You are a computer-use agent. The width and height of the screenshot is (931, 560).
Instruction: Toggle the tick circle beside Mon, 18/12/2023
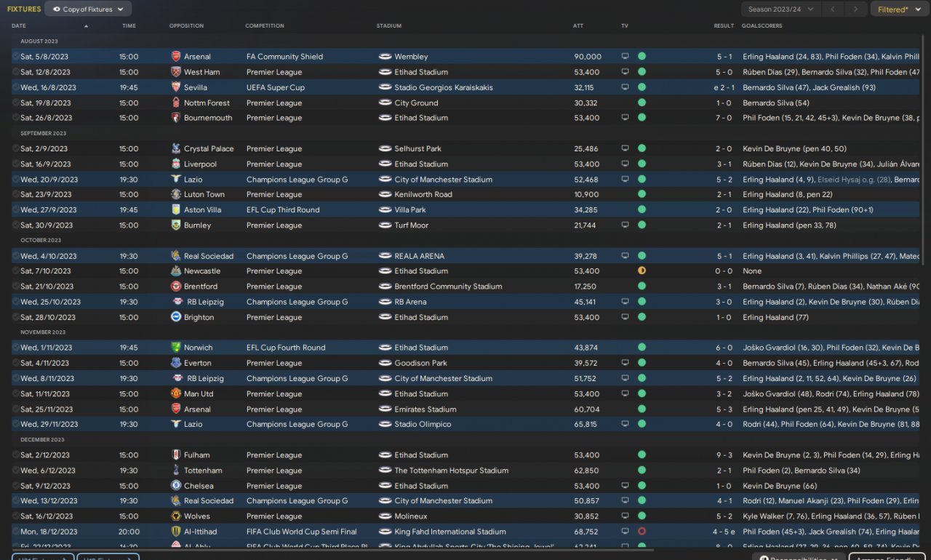click(16, 532)
